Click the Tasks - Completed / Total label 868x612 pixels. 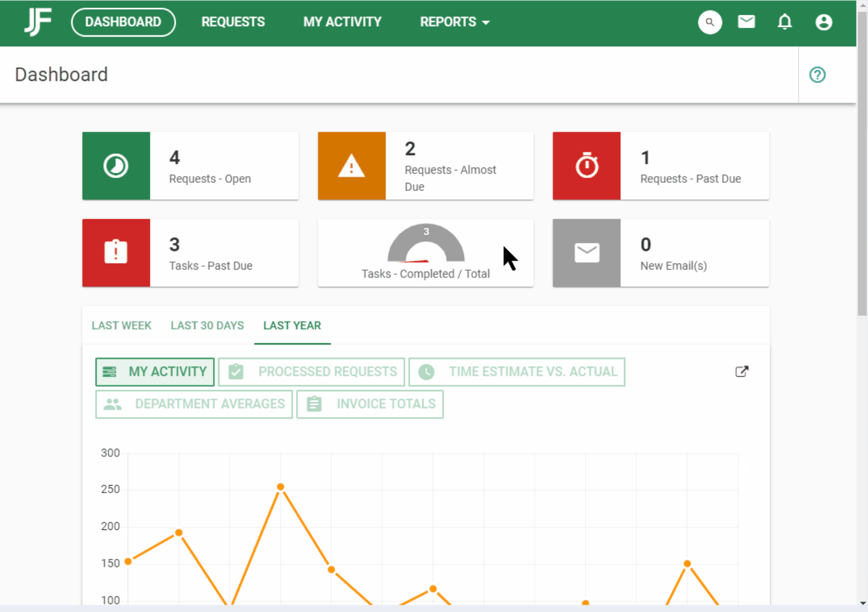(425, 274)
